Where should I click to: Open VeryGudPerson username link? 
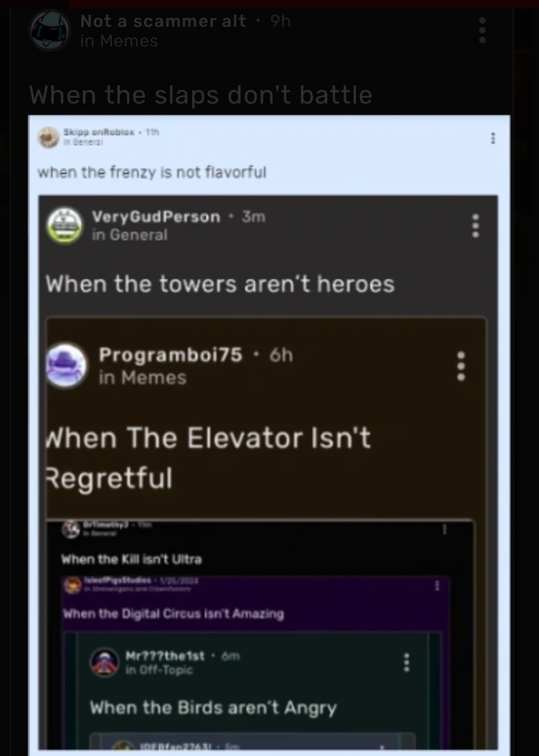[x=156, y=217]
